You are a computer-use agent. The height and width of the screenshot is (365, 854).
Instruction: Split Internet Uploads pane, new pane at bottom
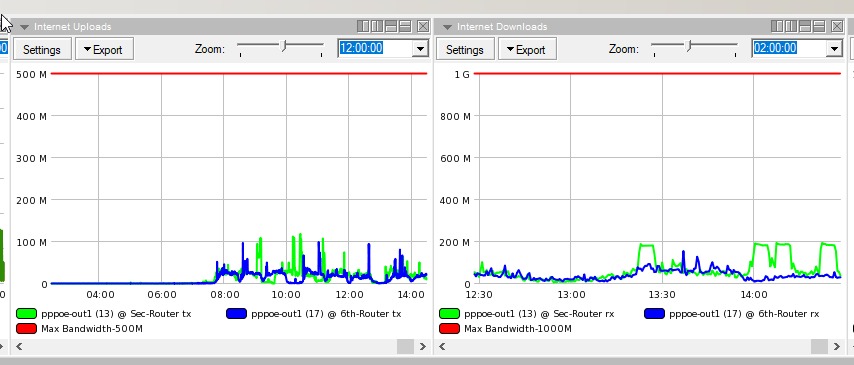pos(405,26)
